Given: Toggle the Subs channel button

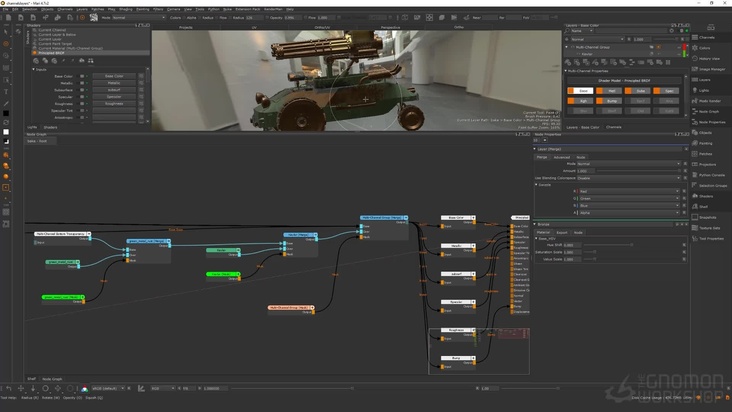Looking at the screenshot, I should (x=638, y=91).
